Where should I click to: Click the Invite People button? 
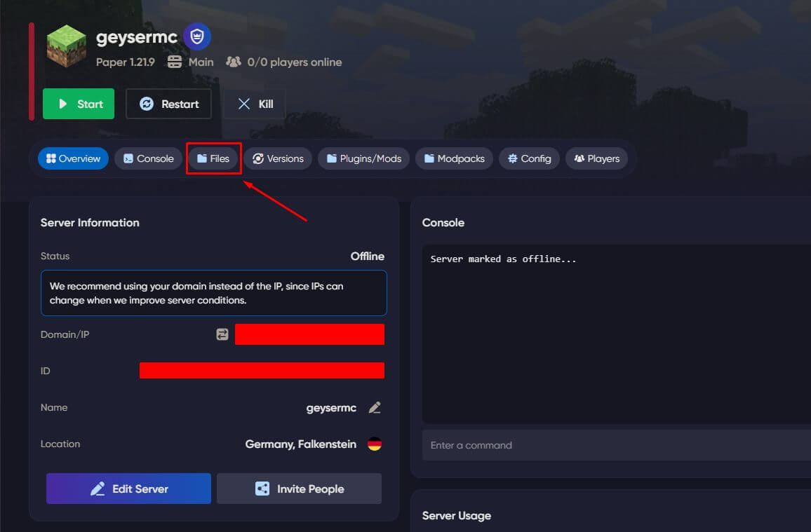tap(299, 488)
